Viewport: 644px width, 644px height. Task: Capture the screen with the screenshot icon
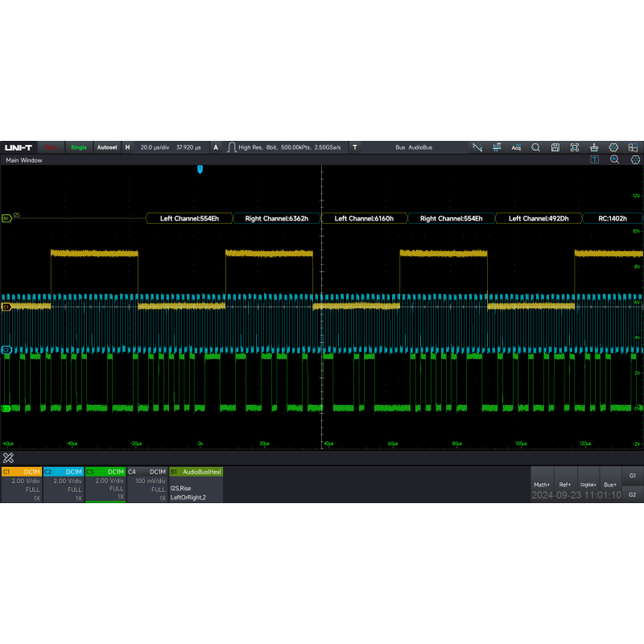pyautogui.click(x=575, y=147)
